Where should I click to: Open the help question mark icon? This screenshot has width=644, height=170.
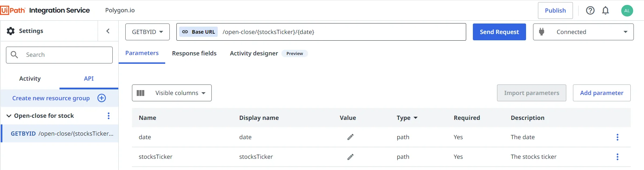pos(590,11)
